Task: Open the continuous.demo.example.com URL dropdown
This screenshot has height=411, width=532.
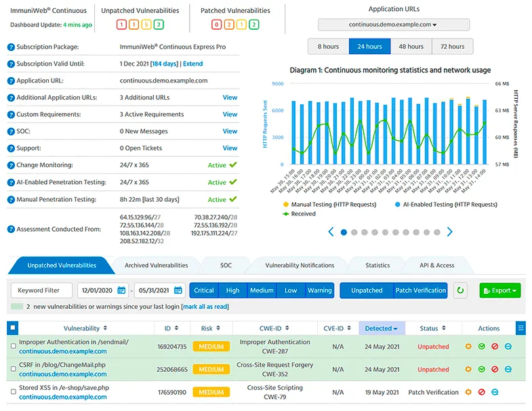Action: (393, 24)
